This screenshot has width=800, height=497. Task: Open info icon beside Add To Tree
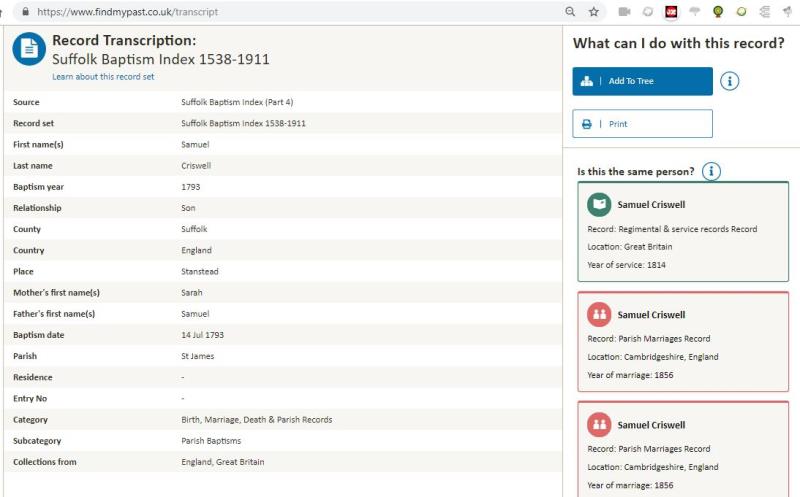[730, 81]
